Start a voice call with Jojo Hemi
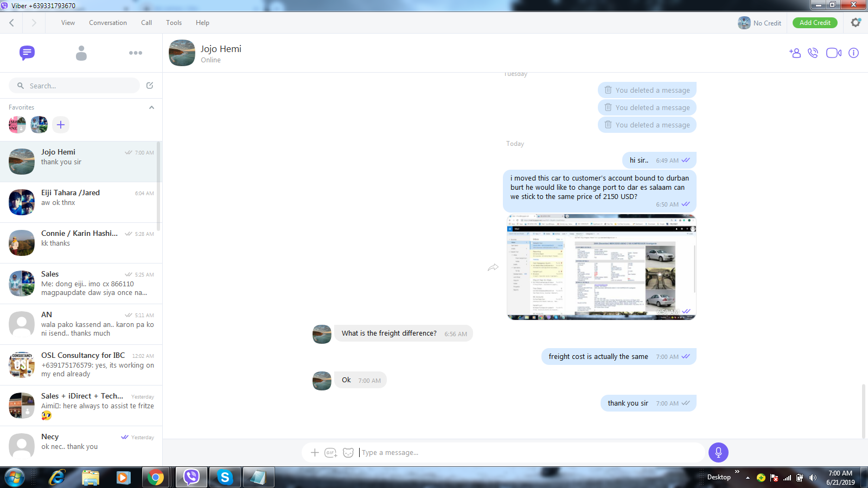 [813, 53]
